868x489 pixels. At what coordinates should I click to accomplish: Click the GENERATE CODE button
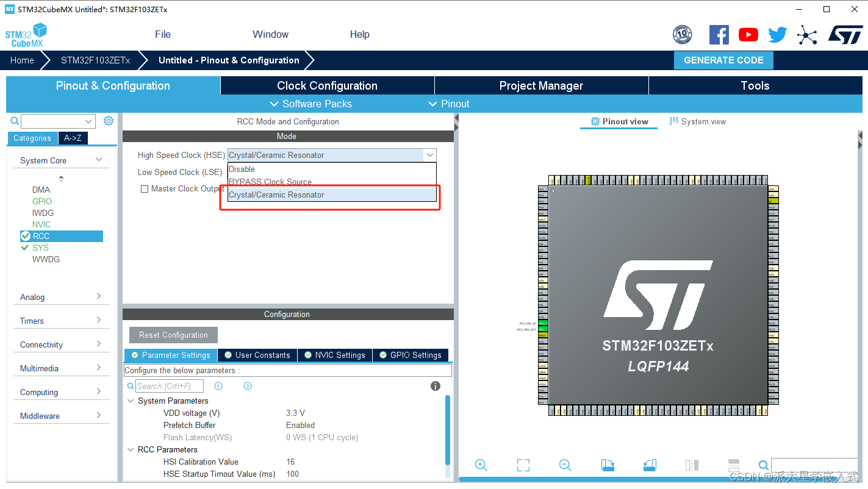[x=723, y=60]
